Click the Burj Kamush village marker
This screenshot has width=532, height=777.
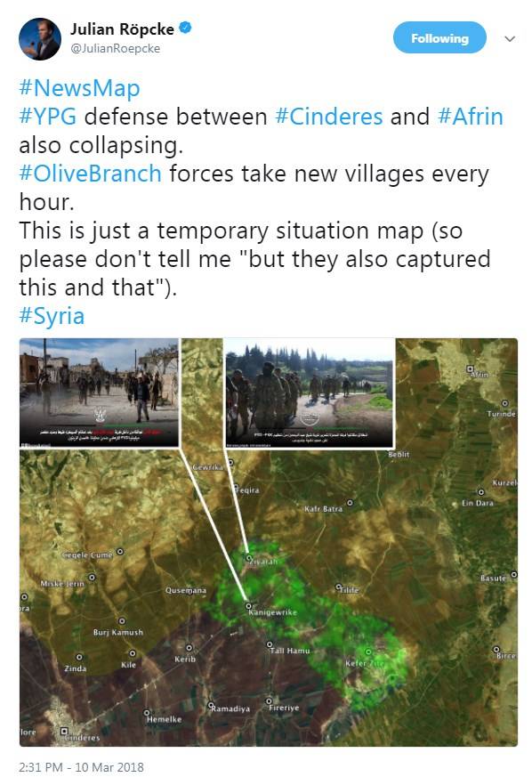(x=122, y=621)
